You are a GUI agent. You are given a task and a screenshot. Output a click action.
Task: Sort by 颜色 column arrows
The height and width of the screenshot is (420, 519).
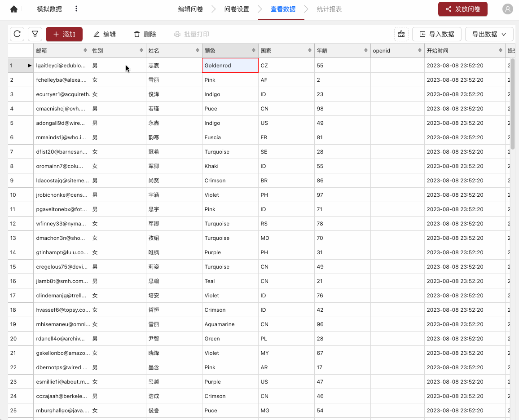point(254,50)
